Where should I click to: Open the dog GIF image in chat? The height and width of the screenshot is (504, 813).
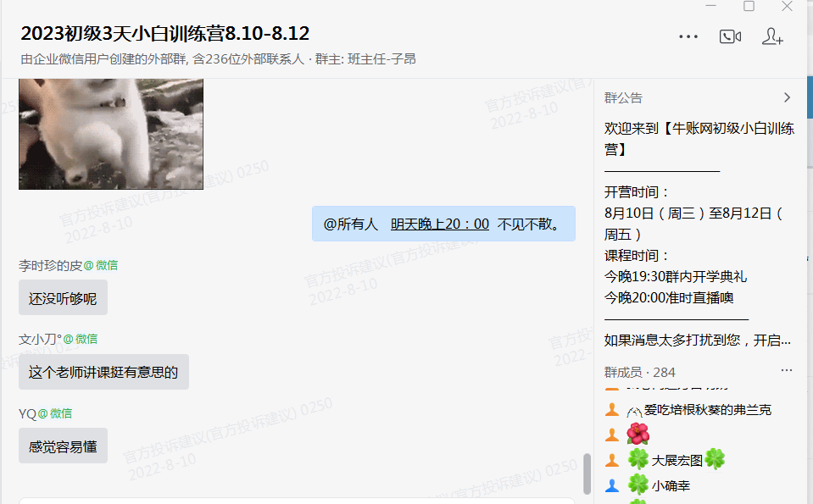pos(111,134)
